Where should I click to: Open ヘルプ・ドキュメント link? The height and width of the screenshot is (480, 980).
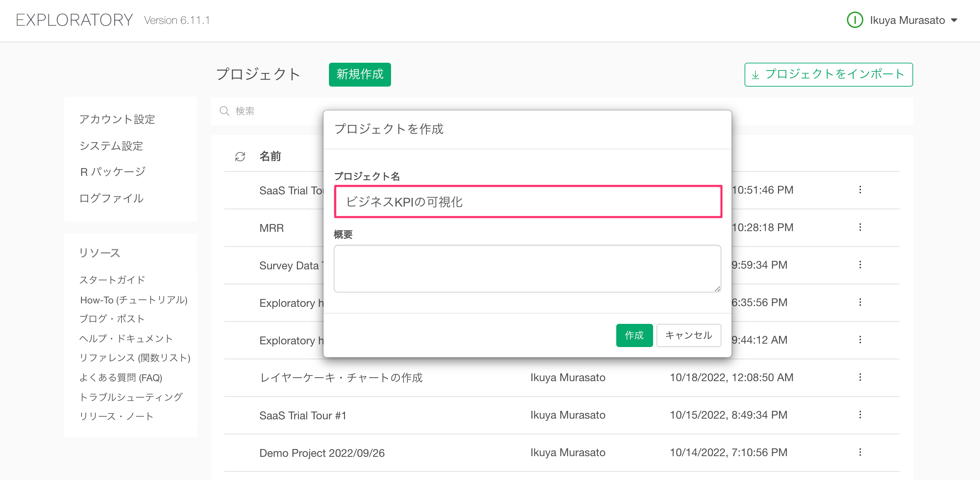pyautogui.click(x=126, y=339)
